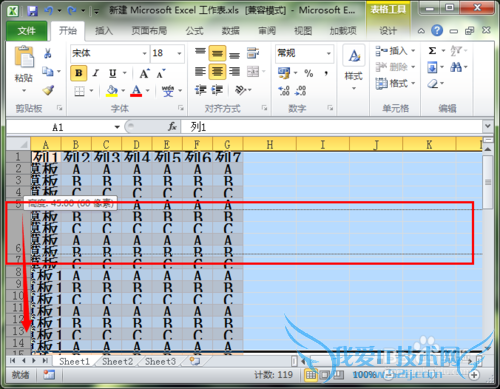
Task: Decrease indent
Action: [201, 90]
